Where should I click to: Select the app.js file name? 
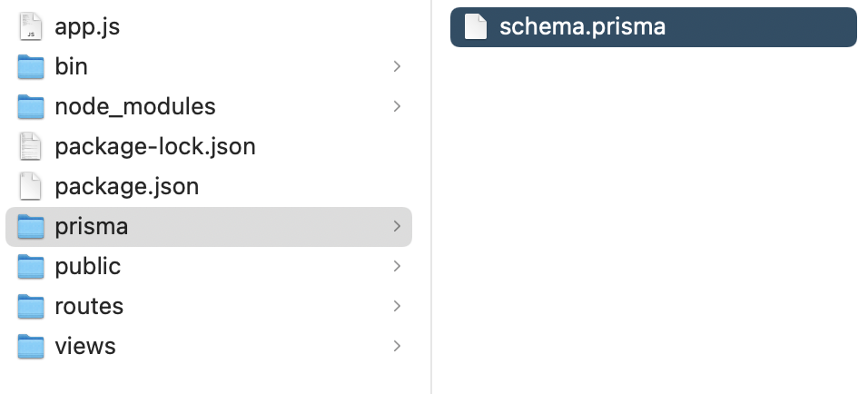coord(87,27)
